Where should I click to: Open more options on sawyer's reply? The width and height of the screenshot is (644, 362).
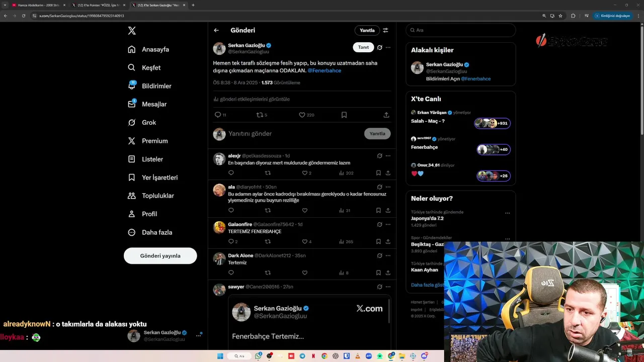point(388,287)
